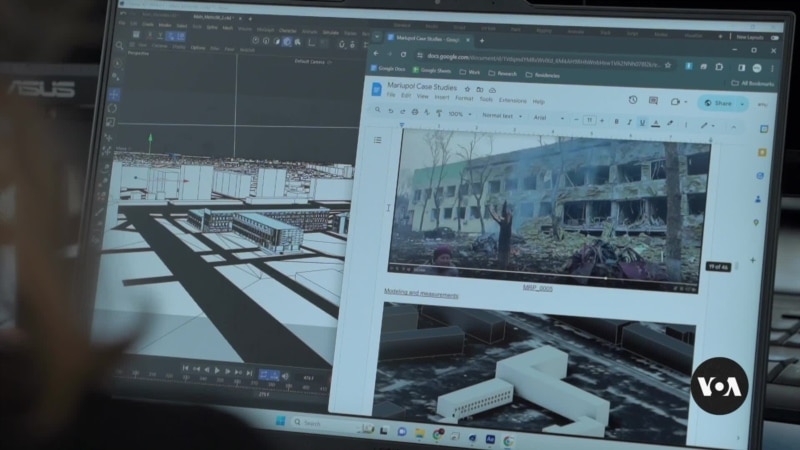Decrease font size with minus button
800x450 pixels.
click(x=576, y=119)
